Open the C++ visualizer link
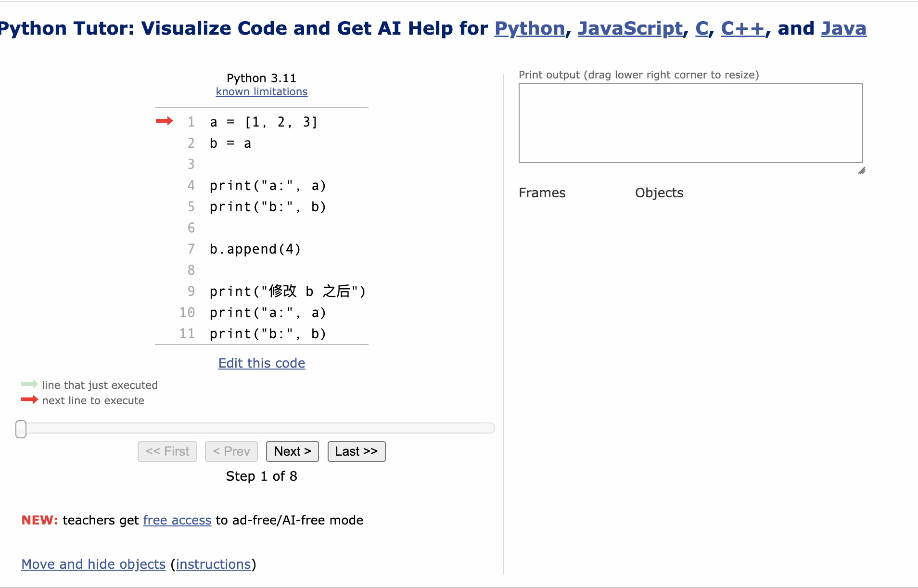The image size is (918, 588). point(743,28)
